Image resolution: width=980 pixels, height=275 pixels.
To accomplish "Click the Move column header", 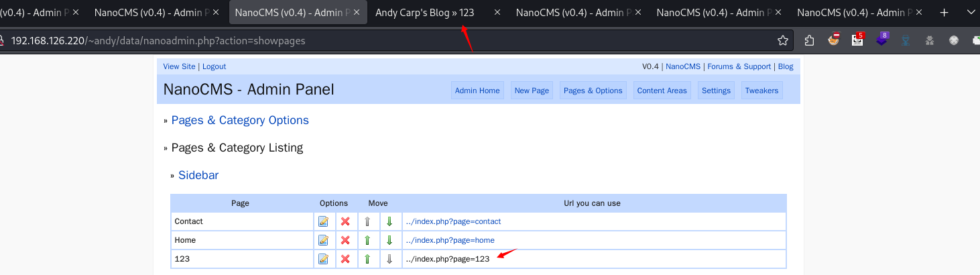I will 378,203.
